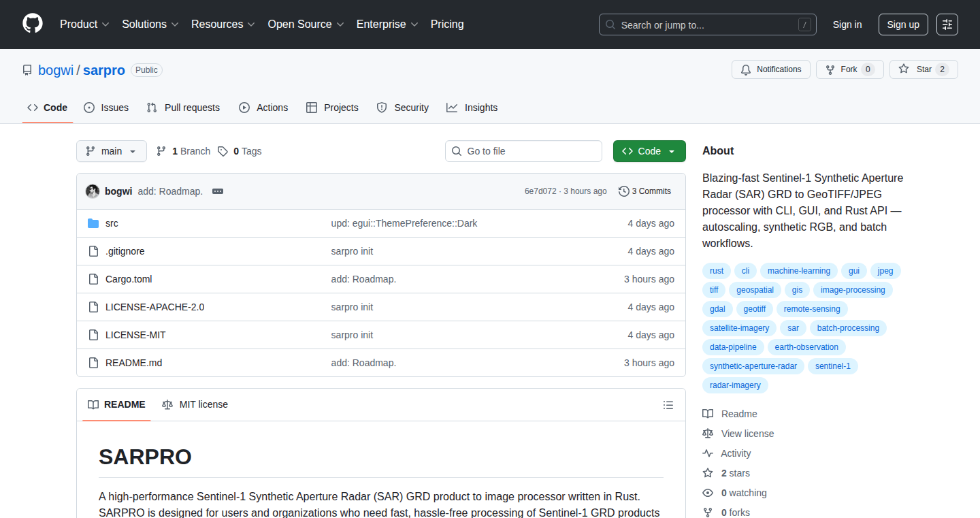This screenshot has height=518, width=980.
Task: View the Security tab
Action: point(403,108)
